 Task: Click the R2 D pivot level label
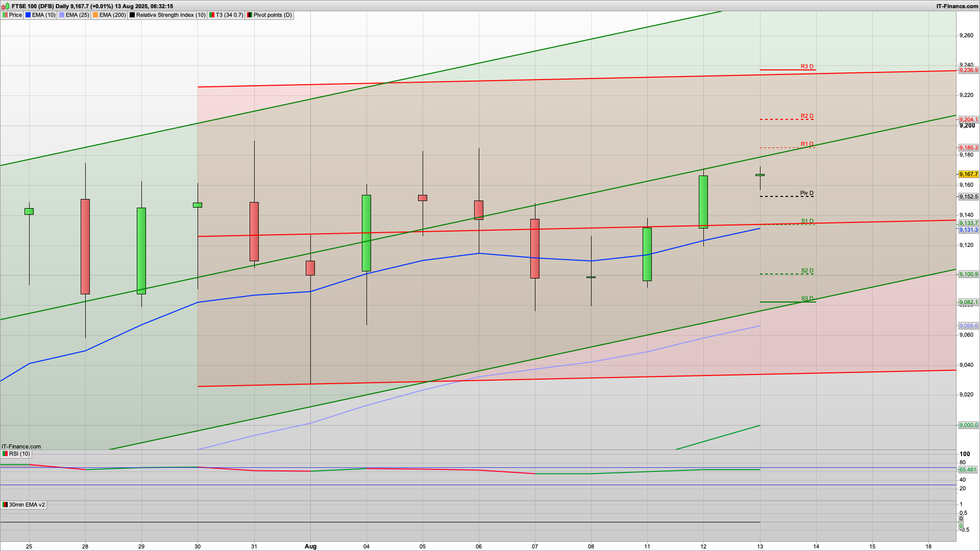pyautogui.click(x=807, y=116)
